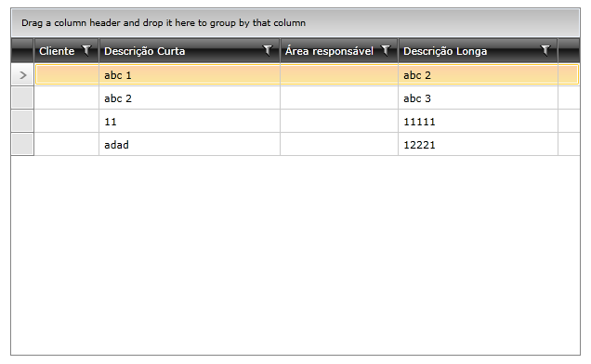
Task: Select the '11111' cell
Action: [478, 121]
